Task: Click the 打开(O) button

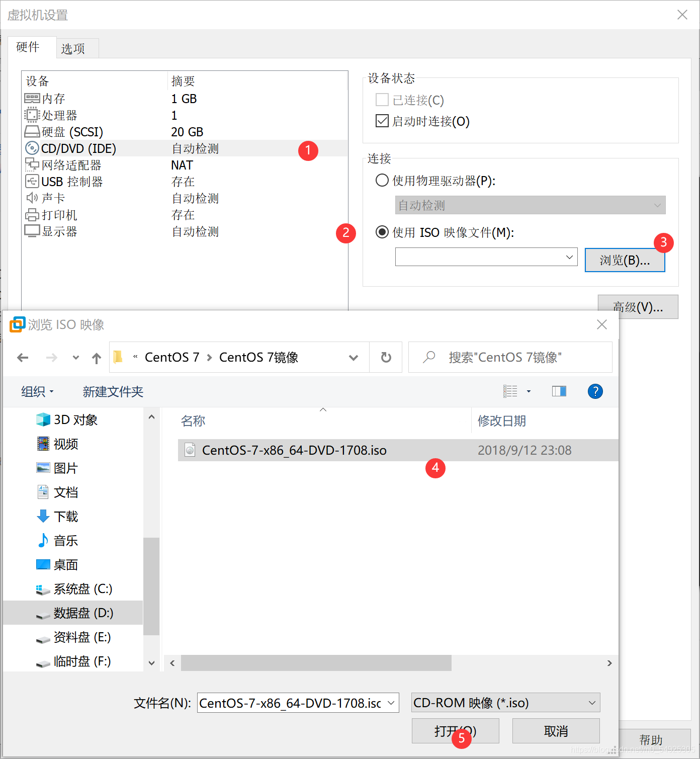Action: [x=455, y=731]
